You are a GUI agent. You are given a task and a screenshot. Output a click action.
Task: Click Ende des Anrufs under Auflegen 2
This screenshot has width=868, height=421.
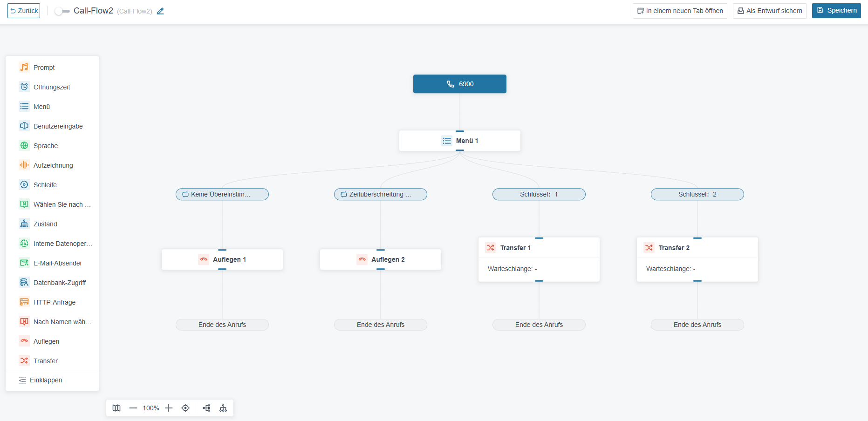click(x=381, y=325)
